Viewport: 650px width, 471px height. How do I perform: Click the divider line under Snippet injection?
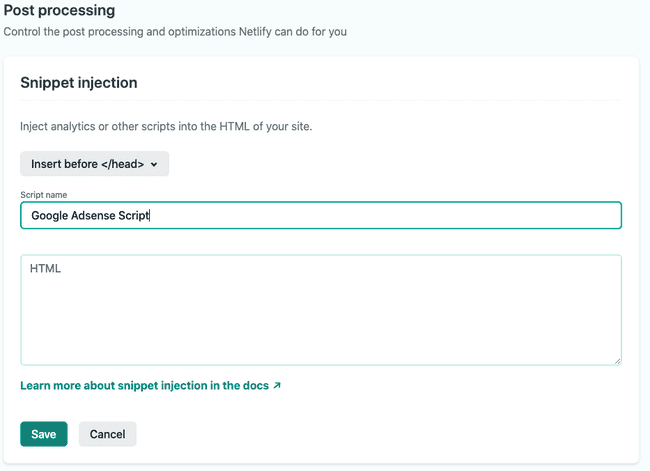[x=321, y=100]
